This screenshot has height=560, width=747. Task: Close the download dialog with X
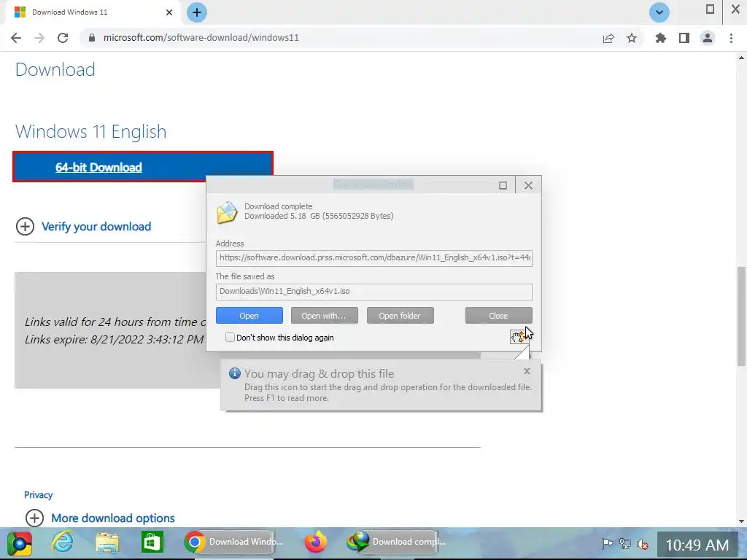tap(528, 185)
